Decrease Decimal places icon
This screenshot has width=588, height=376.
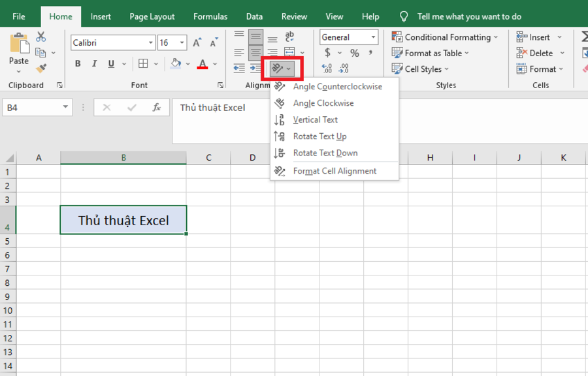[x=344, y=69]
